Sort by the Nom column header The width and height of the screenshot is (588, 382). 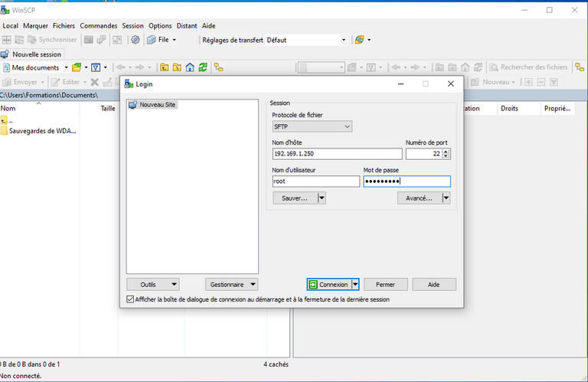pos(39,109)
